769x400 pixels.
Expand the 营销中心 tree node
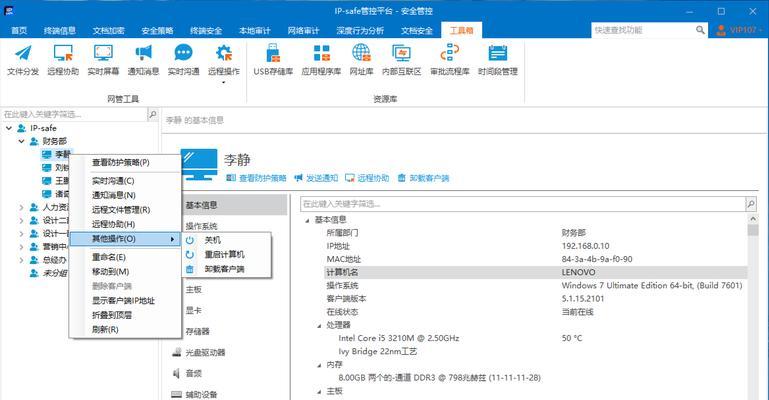(22, 247)
